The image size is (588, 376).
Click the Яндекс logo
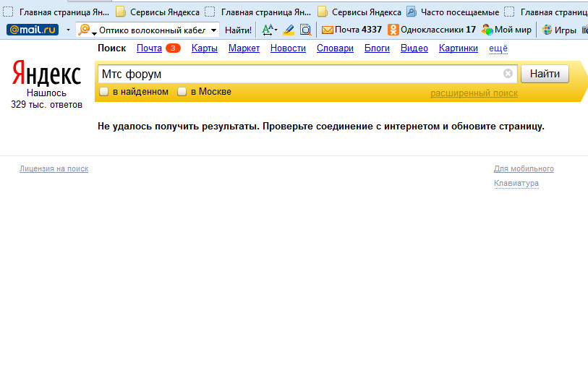coord(46,73)
